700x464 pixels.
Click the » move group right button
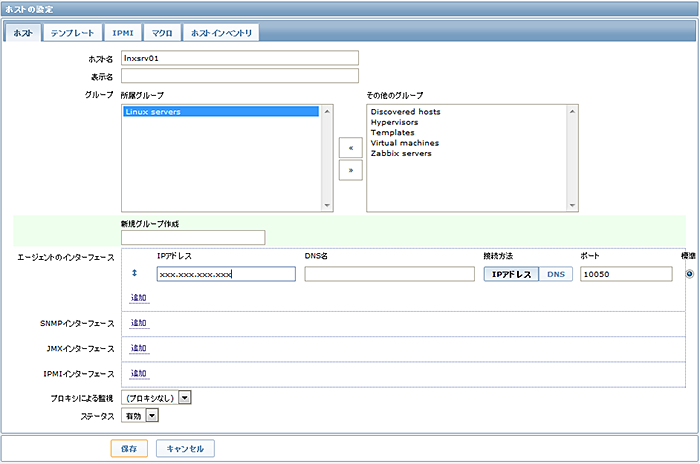coord(350,170)
